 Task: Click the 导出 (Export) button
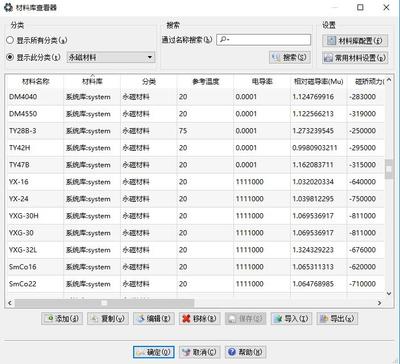click(x=337, y=319)
